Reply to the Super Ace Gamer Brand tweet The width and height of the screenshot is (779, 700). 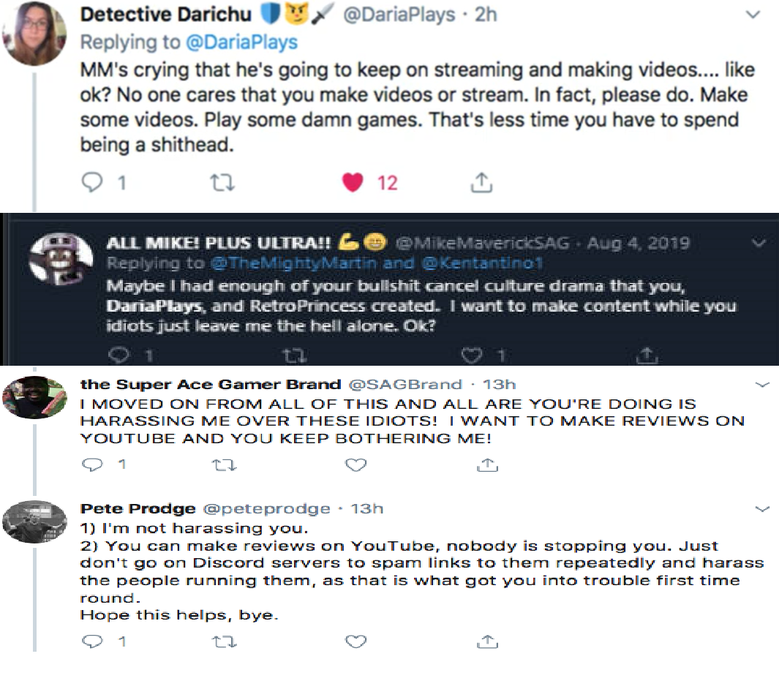[x=91, y=464]
